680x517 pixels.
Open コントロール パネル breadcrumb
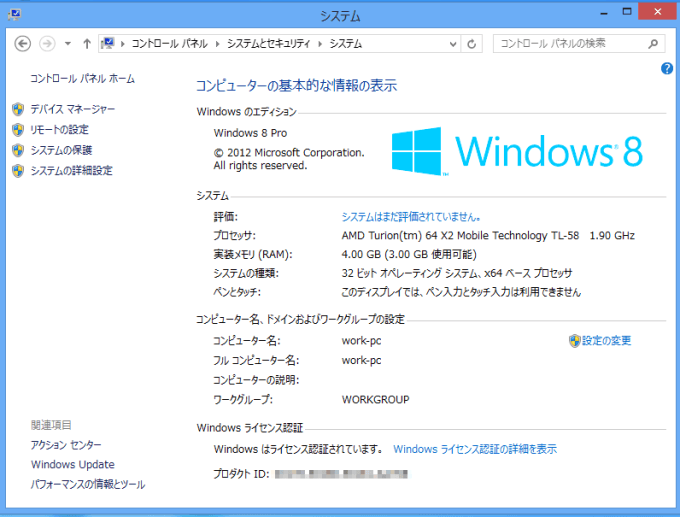tap(169, 44)
